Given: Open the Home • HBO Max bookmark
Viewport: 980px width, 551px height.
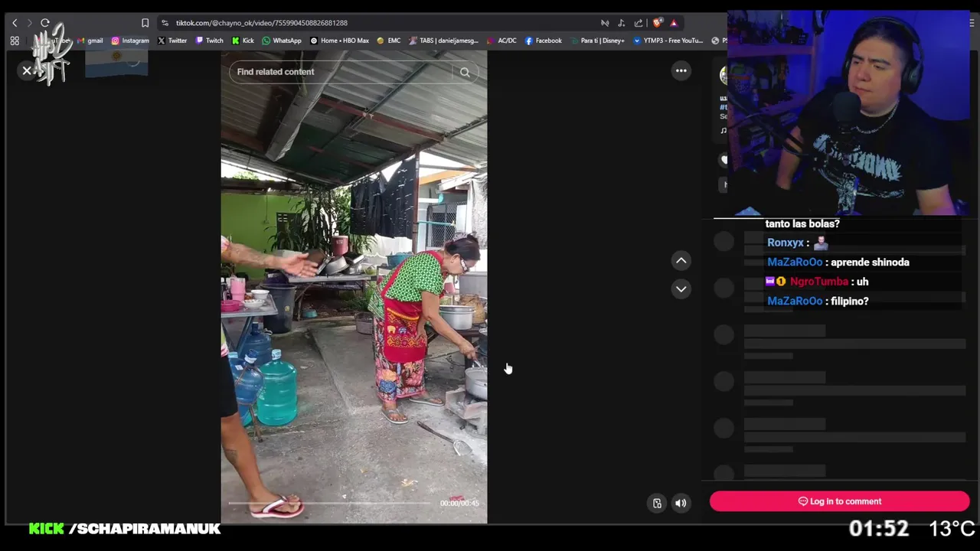Looking at the screenshot, I should pos(339,41).
